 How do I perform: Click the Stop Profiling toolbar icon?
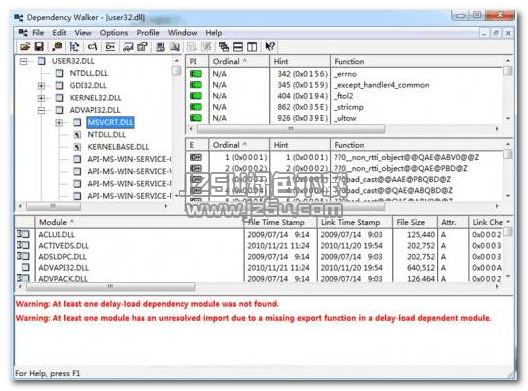[206, 47]
